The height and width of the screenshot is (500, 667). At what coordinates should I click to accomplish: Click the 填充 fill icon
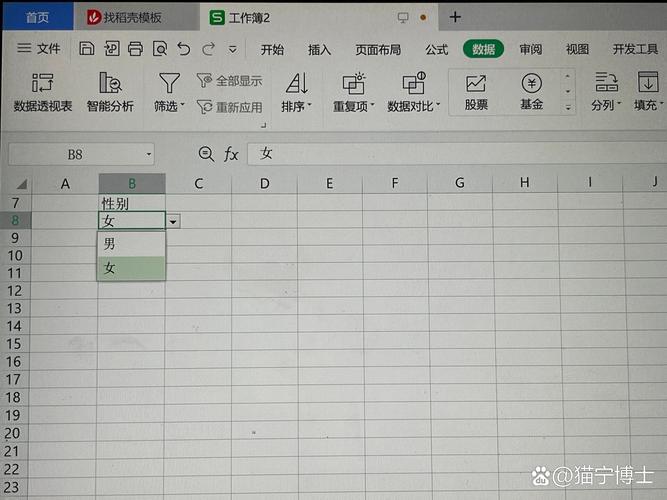[648, 82]
